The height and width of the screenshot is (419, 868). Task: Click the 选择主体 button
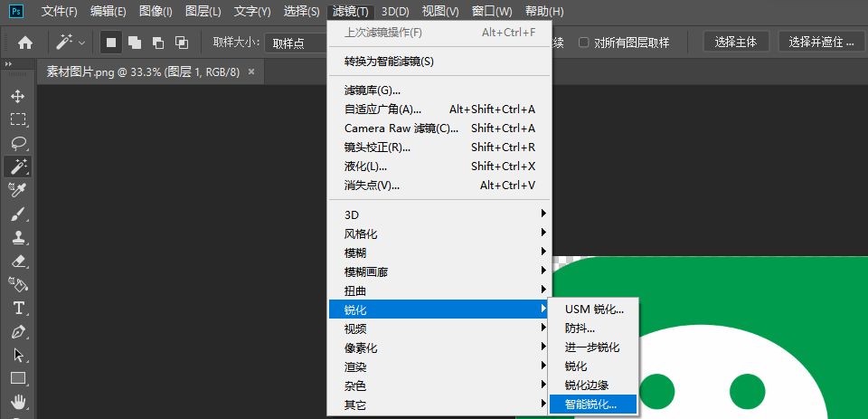[736, 43]
